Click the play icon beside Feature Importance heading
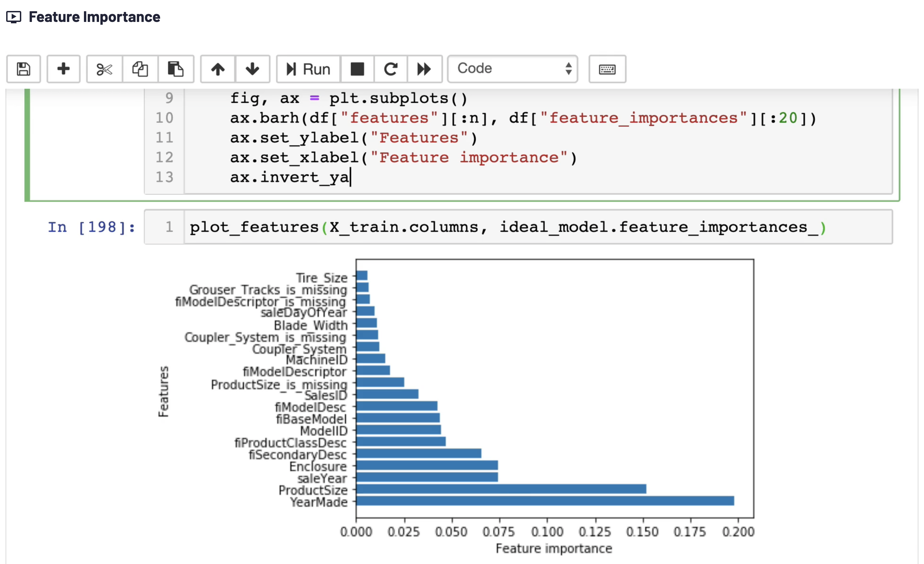The width and height of the screenshot is (924, 564). pos(14,17)
